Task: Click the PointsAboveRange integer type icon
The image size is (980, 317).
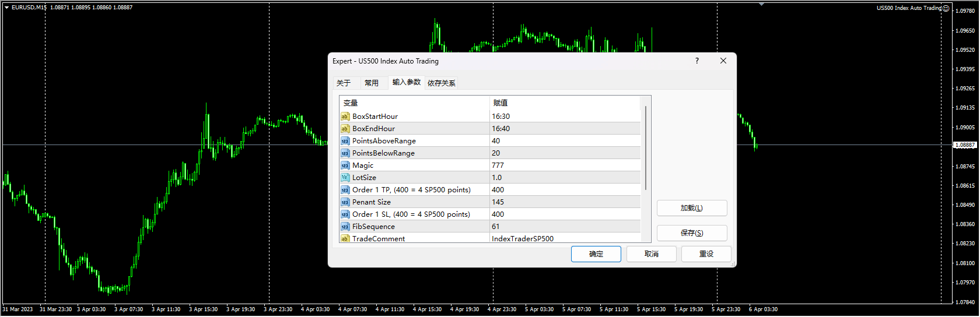Action: [345, 141]
